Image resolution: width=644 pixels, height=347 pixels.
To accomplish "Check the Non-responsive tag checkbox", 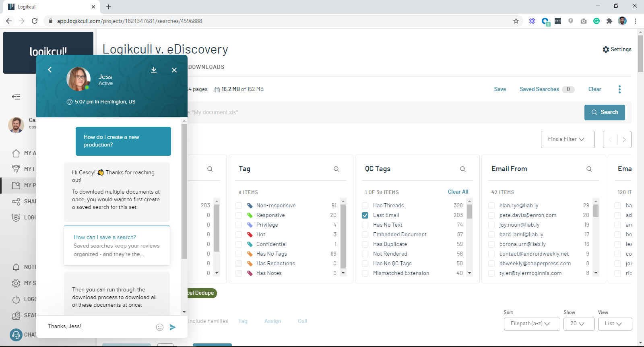I will (239, 206).
